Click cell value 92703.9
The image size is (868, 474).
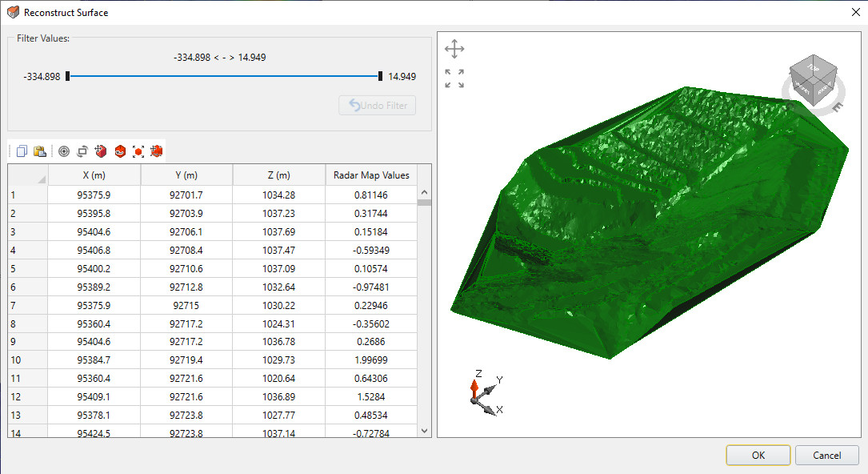[186, 213]
